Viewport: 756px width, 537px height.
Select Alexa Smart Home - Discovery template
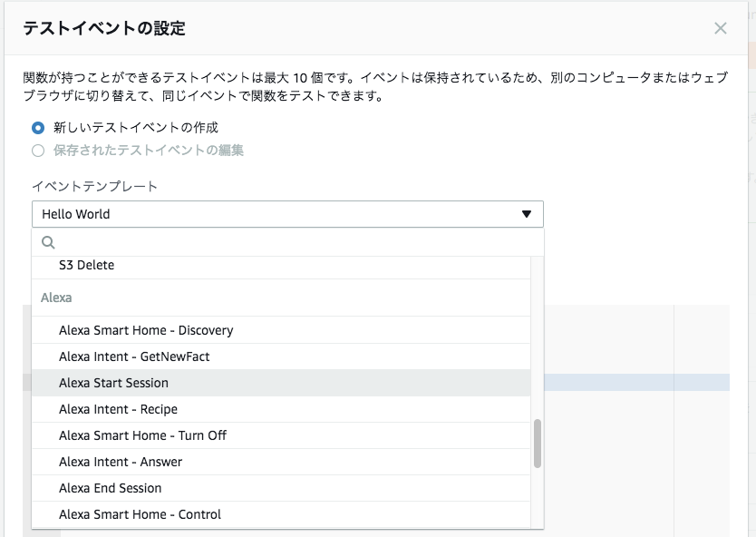146,330
